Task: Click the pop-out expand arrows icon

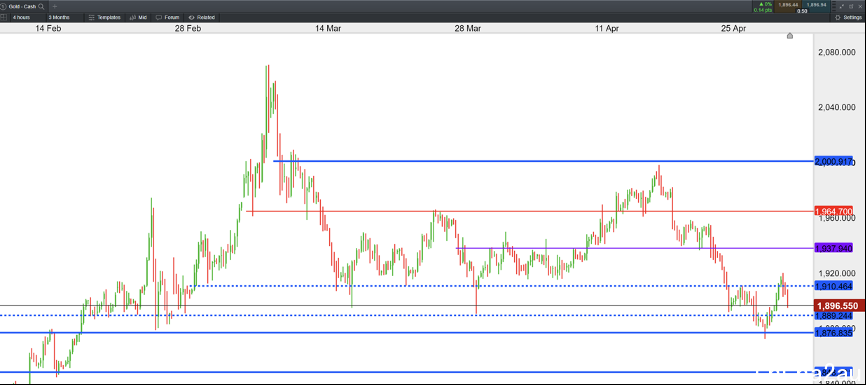Action: point(842,7)
